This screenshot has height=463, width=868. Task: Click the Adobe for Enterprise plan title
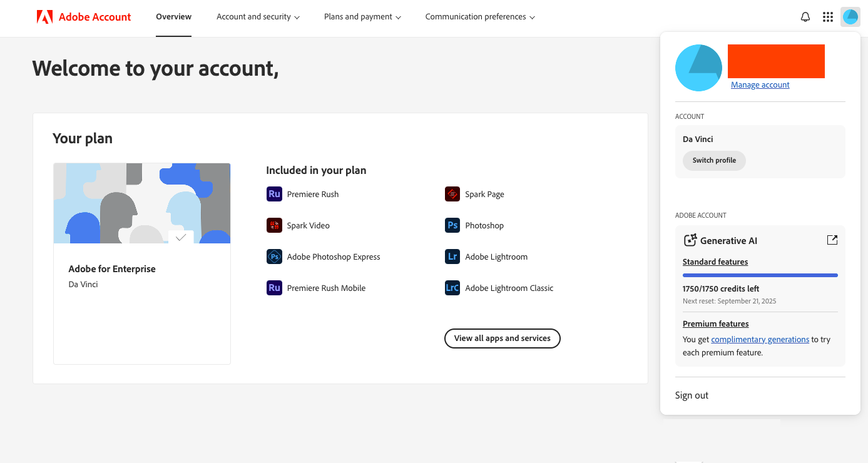[x=112, y=269]
